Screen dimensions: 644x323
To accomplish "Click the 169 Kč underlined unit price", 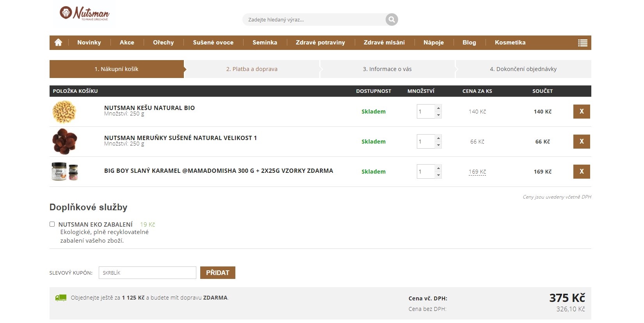I will pyautogui.click(x=477, y=172).
